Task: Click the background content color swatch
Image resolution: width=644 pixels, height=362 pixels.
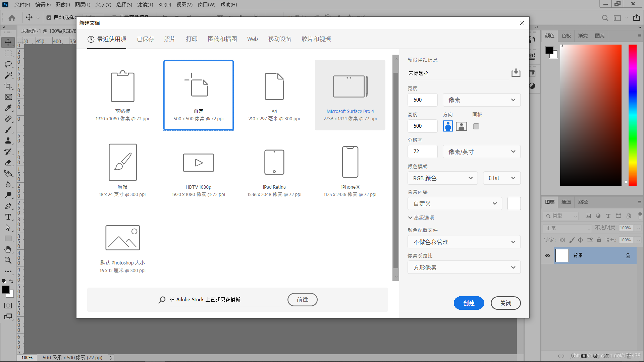Action: click(x=514, y=203)
